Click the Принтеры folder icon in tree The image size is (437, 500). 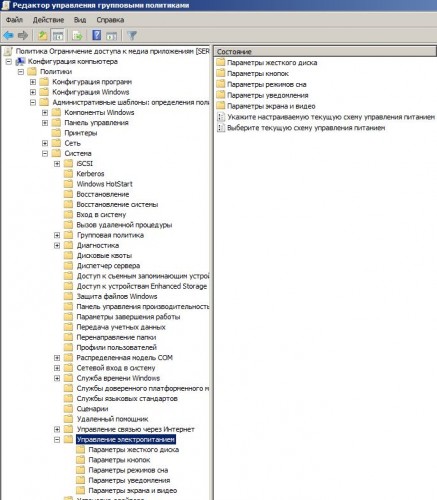point(56,133)
